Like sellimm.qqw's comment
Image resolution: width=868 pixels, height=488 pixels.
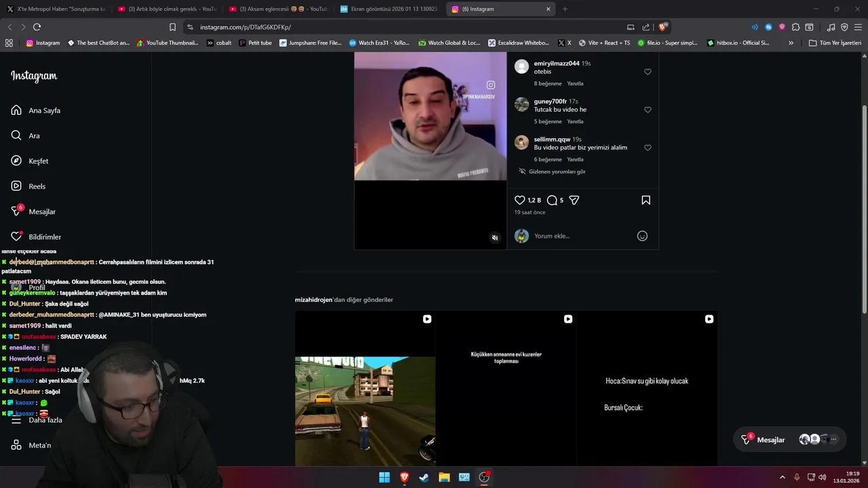point(648,148)
